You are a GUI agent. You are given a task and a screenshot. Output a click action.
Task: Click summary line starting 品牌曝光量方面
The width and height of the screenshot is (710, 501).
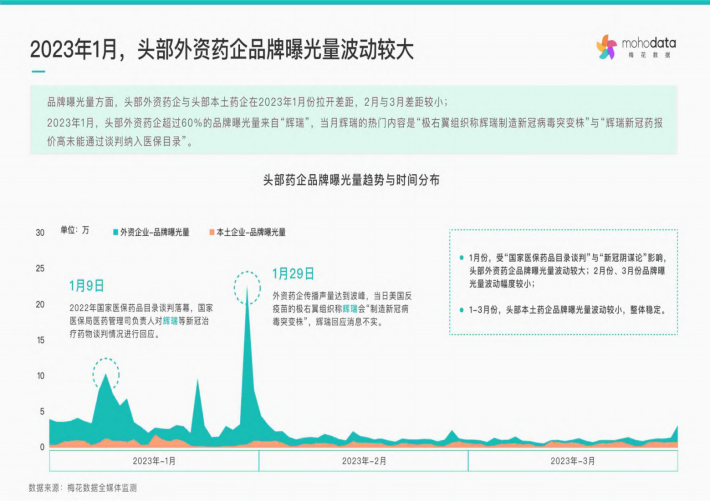pyautogui.click(x=248, y=102)
